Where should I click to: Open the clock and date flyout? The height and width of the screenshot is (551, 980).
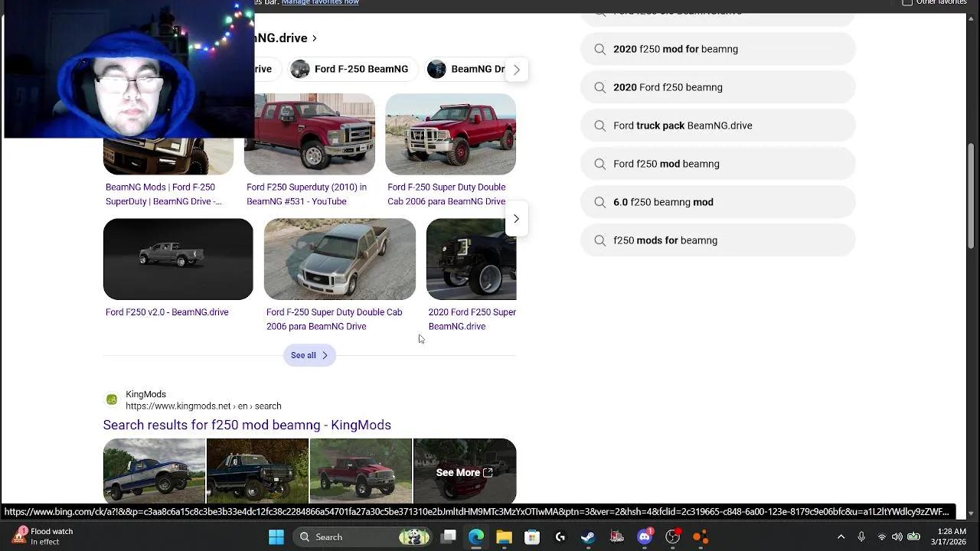[x=948, y=536]
